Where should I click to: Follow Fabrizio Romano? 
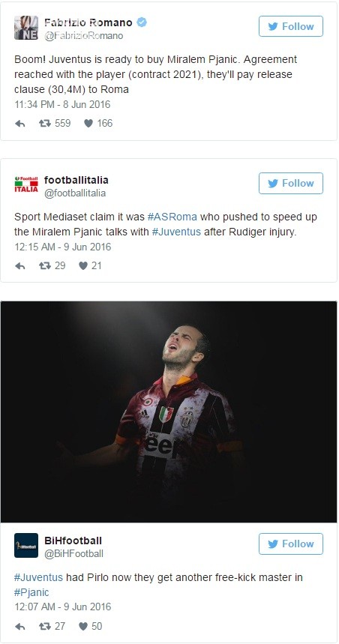(291, 27)
